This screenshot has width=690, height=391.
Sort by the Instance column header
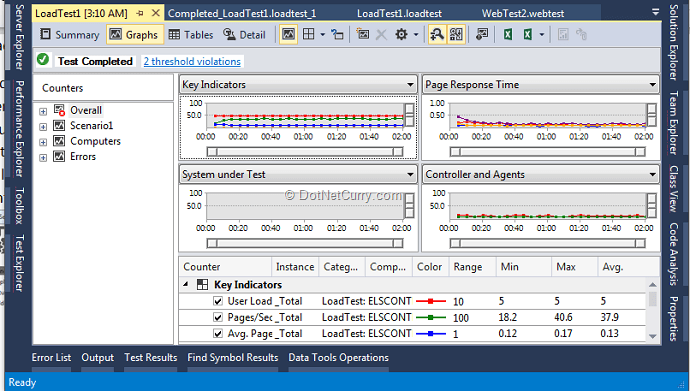tap(295, 267)
